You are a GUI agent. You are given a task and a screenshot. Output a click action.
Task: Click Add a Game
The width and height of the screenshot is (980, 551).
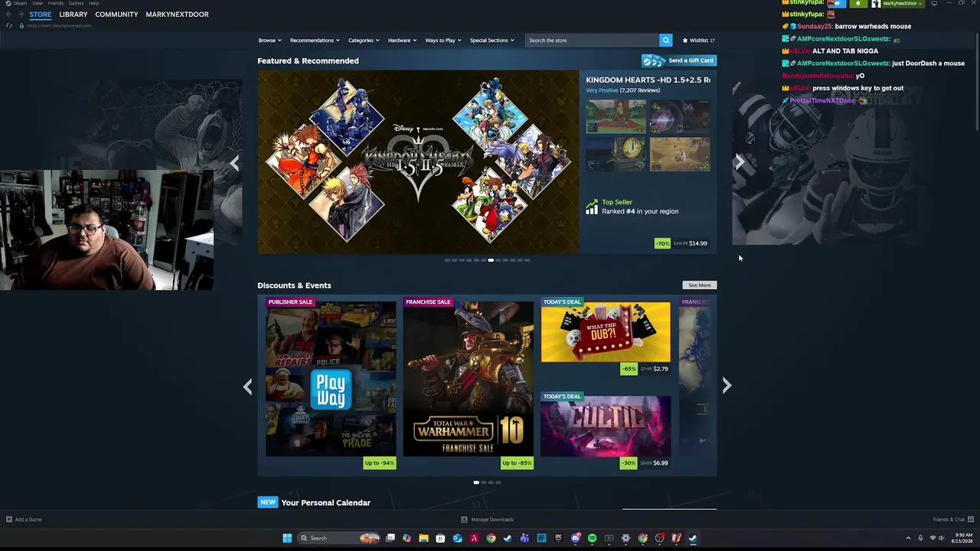point(24,520)
